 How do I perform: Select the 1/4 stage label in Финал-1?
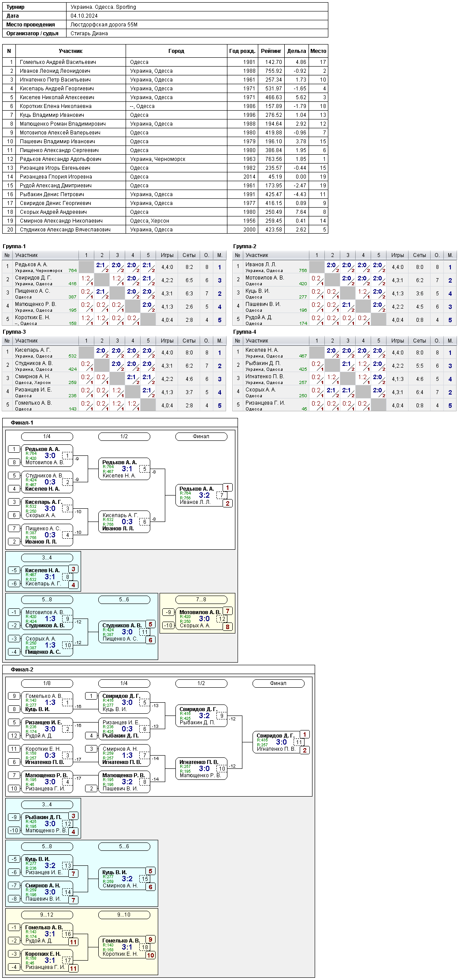click(47, 436)
